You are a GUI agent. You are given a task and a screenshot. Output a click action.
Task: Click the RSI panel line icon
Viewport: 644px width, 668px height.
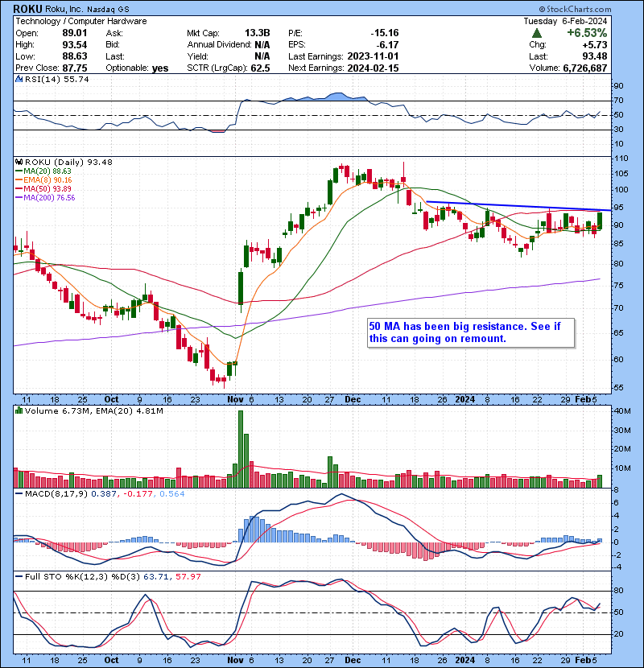click(19, 79)
